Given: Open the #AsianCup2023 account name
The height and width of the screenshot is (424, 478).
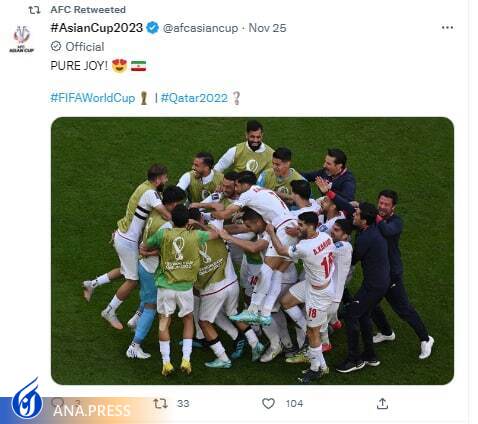Looking at the screenshot, I should pyautogui.click(x=97, y=28).
